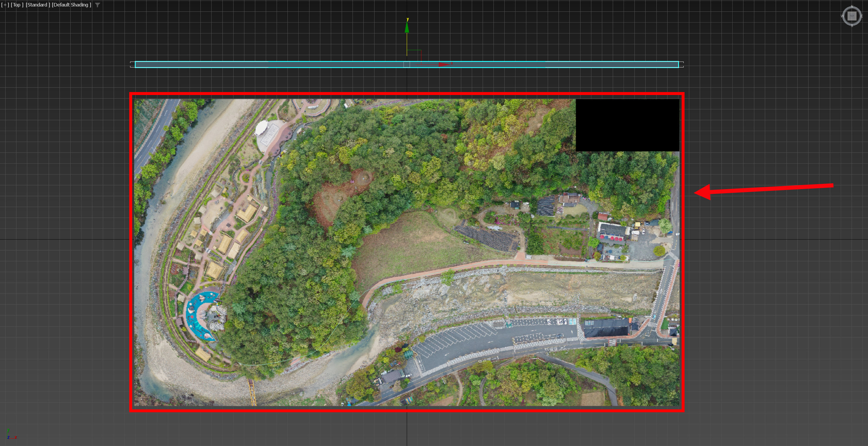Open the [Default Shading] viewport menu

point(71,5)
